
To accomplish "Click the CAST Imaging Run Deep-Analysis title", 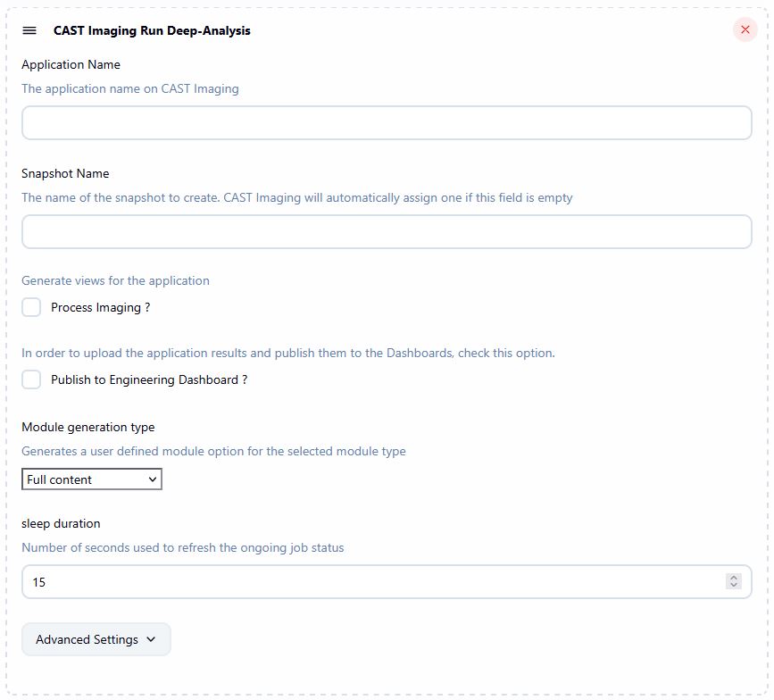I will click(x=152, y=30).
